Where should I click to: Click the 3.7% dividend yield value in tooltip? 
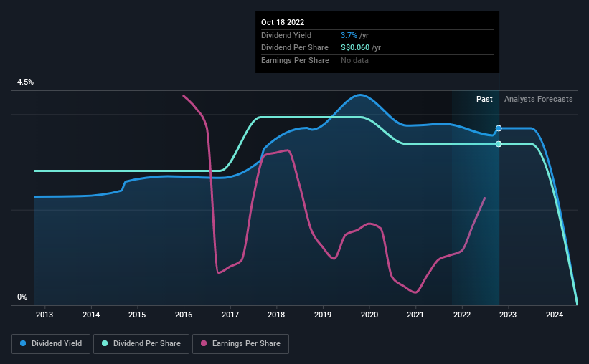pyautogui.click(x=349, y=35)
